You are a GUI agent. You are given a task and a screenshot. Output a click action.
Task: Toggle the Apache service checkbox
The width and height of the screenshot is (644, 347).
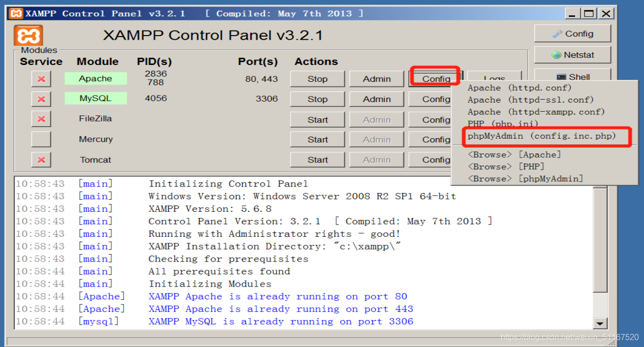click(x=41, y=79)
